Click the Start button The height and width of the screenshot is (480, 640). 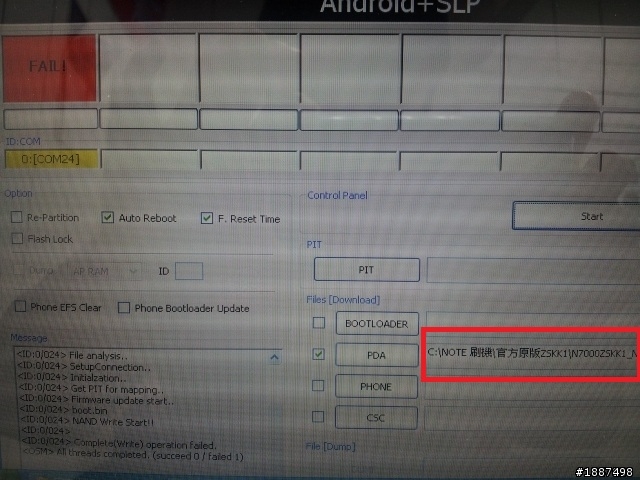(x=576, y=216)
